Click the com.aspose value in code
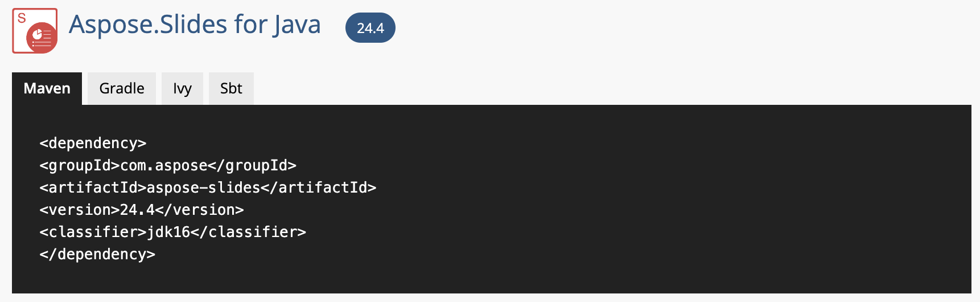980x302 pixels. (164, 165)
